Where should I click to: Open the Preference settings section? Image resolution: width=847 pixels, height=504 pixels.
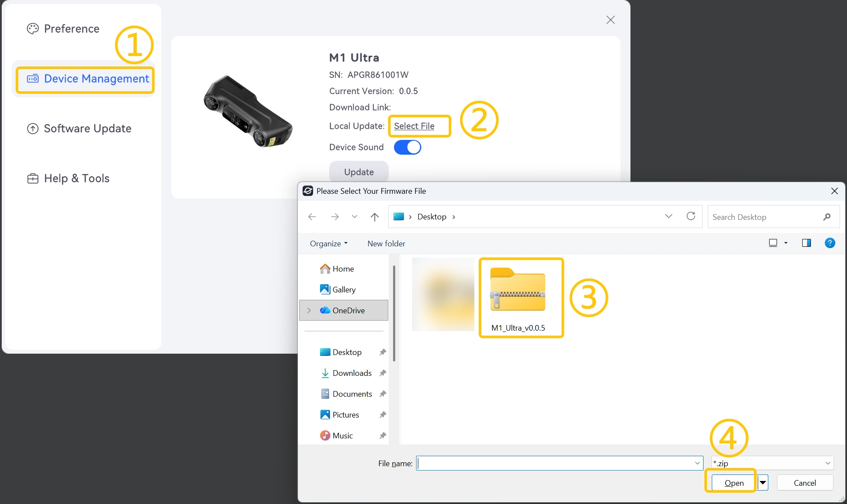pyautogui.click(x=63, y=29)
